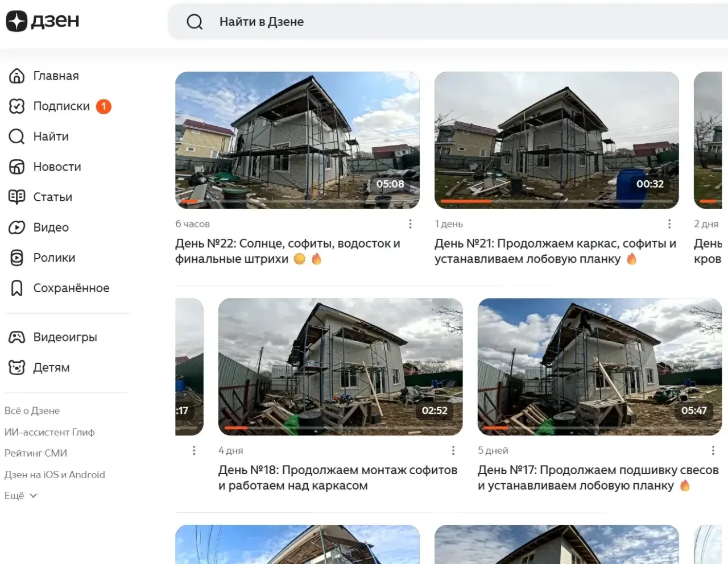The height and width of the screenshot is (564, 728).
Task: Click the Детям bear icon
Action: pos(17,367)
